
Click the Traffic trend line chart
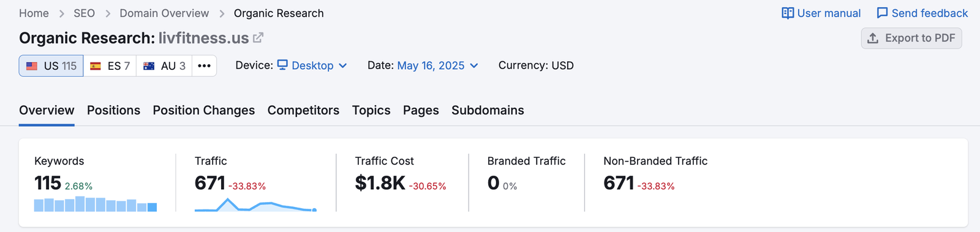click(x=255, y=204)
